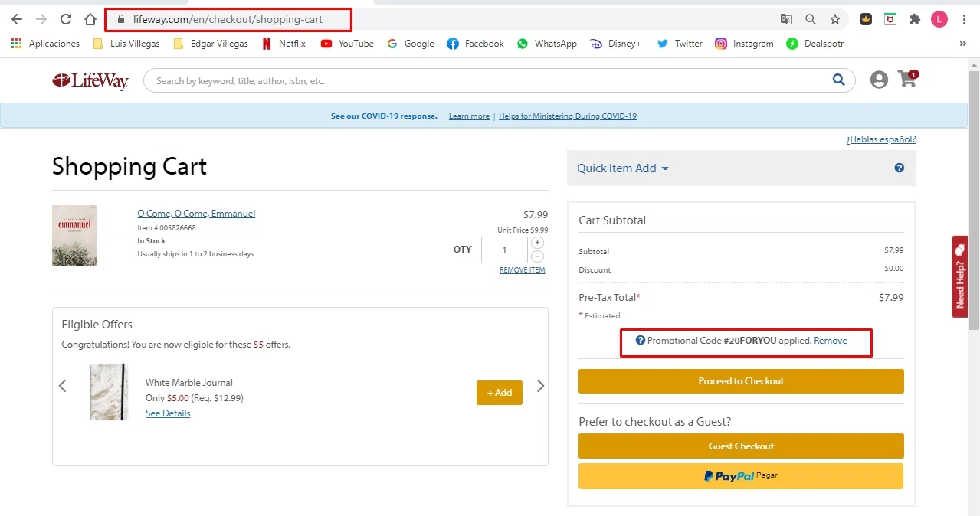This screenshot has height=516, width=980.
Task: Bookmark this page with the star
Action: tap(835, 19)
